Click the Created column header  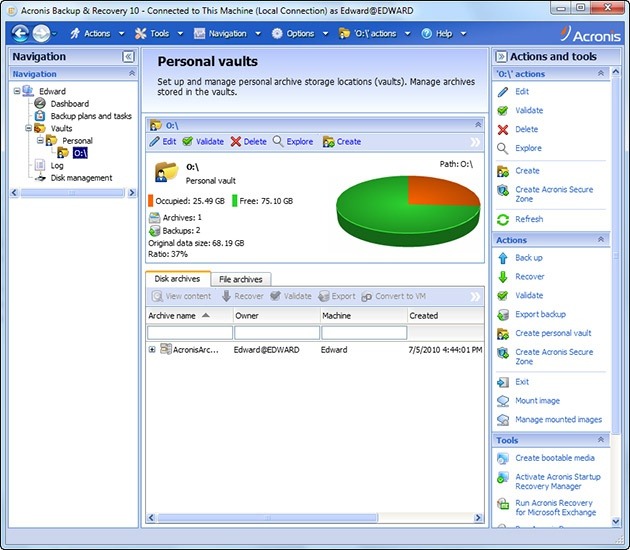[445, 316]
